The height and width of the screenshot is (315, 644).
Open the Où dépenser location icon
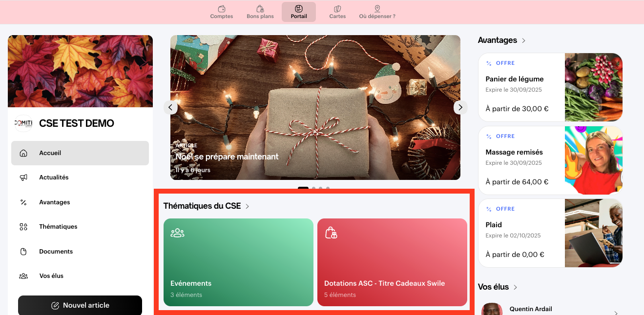(x=377, y=9)
